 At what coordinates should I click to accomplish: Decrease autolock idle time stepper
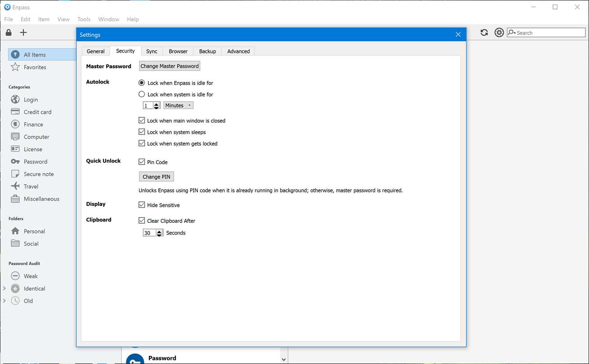(x=156, y=107)
